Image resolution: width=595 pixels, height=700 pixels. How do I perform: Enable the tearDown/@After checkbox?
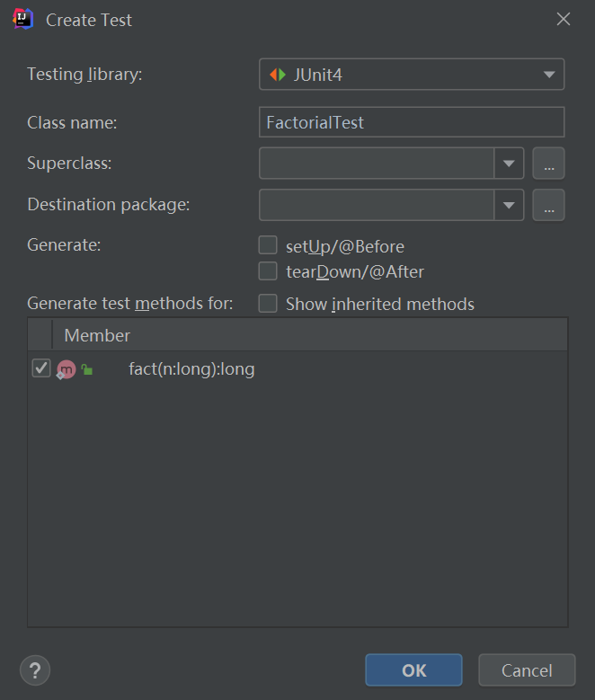(268, 271)
